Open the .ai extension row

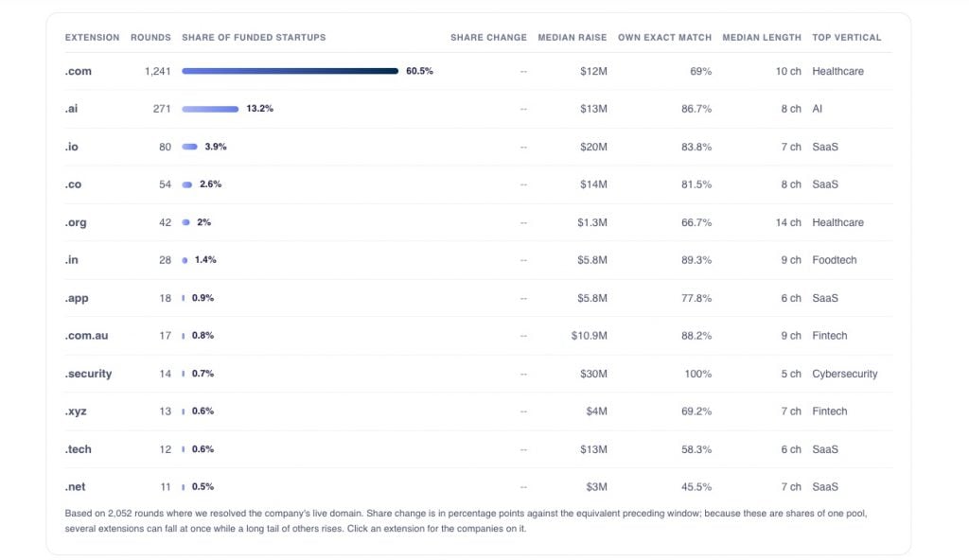pyautogui.click(x=478, y=109)
